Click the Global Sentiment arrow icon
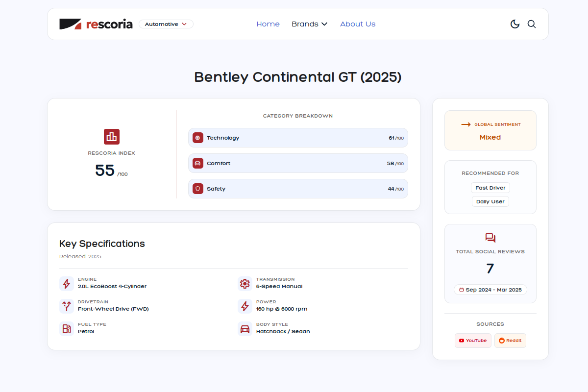588x392 pixels. (466, 124)
